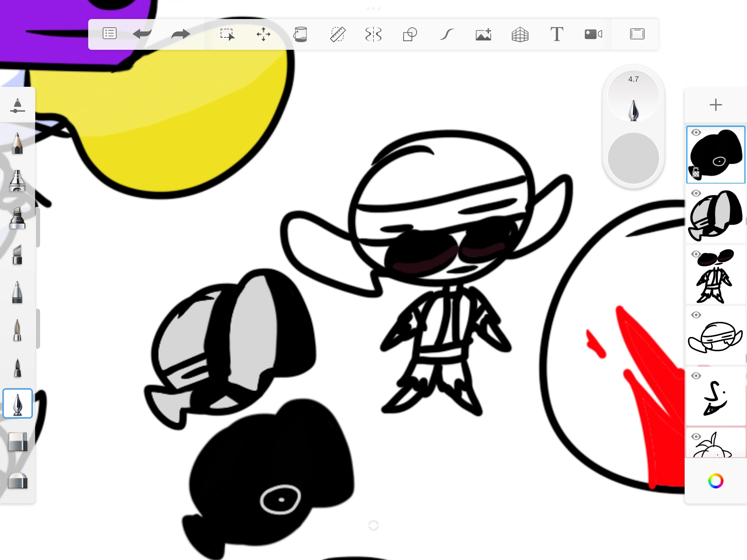
Task: Start the Time-lapse recording tool
Action: tap(593, 34)
